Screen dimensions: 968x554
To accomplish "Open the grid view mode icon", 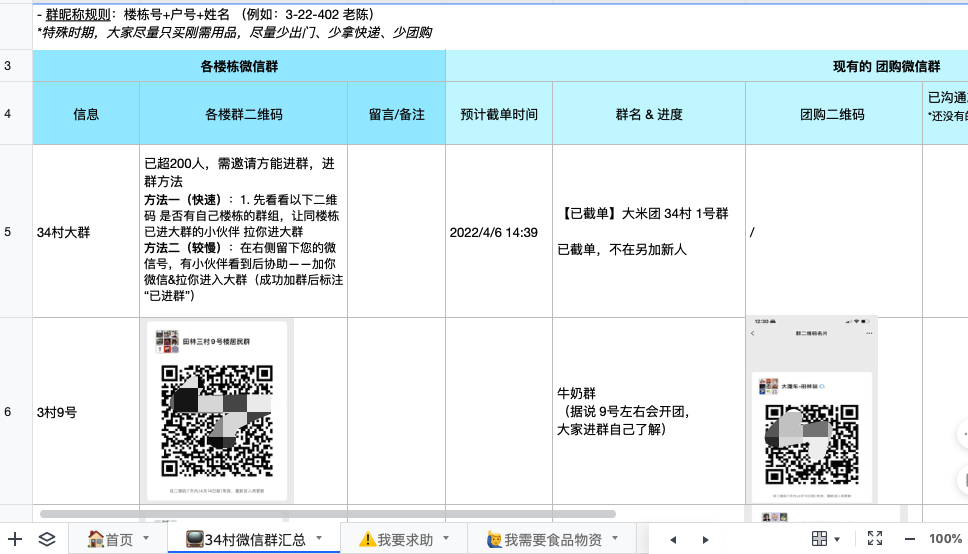I will [x=819, y=539].
